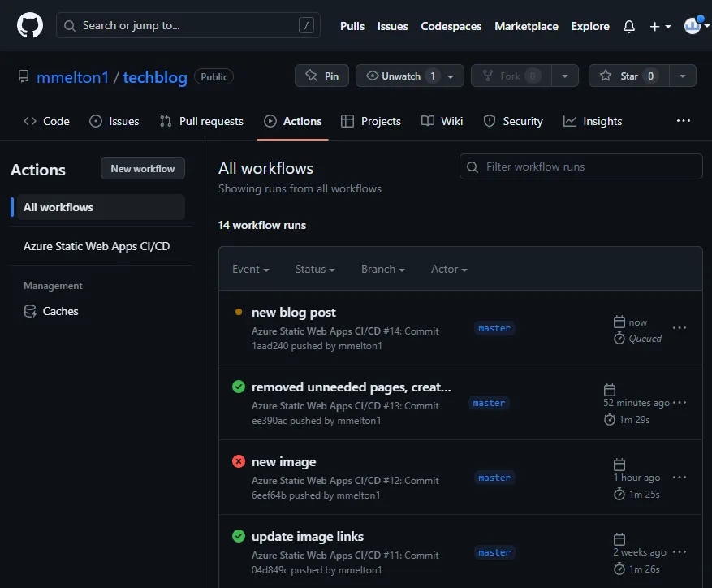Click success check icon on update image links
The width and height of the screenshot is (712, 588).
pos(239,536)
